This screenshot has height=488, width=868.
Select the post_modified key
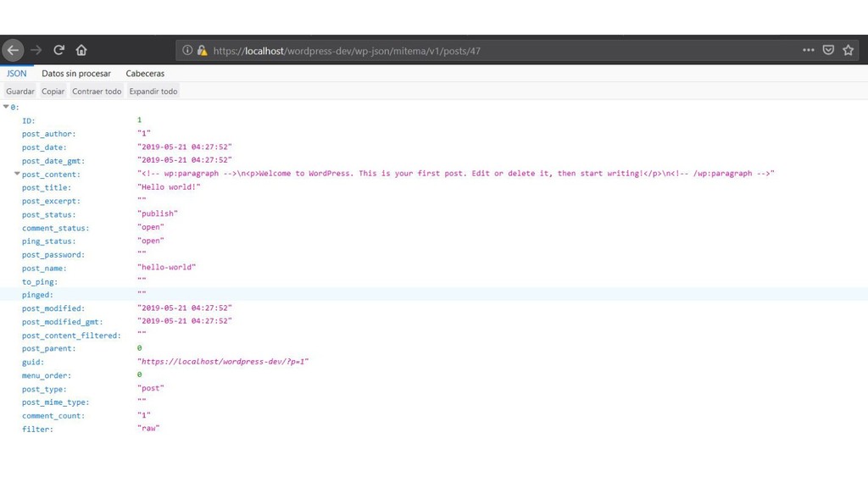click(53, 308)
